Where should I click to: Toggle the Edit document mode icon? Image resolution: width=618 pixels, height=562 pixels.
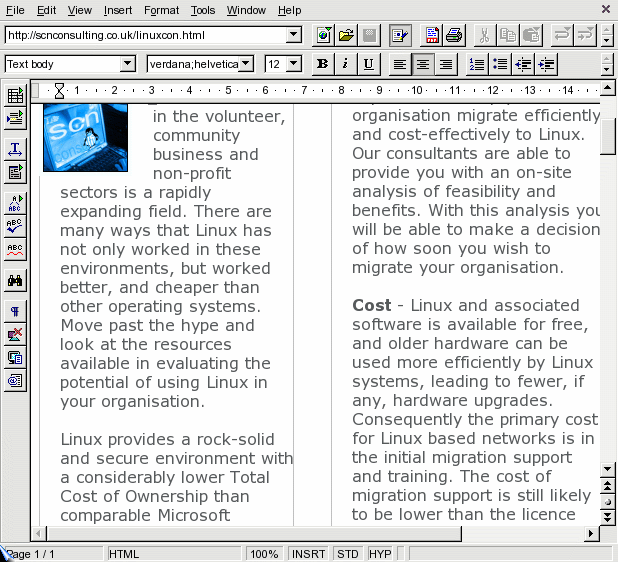[x=400, y=35]
